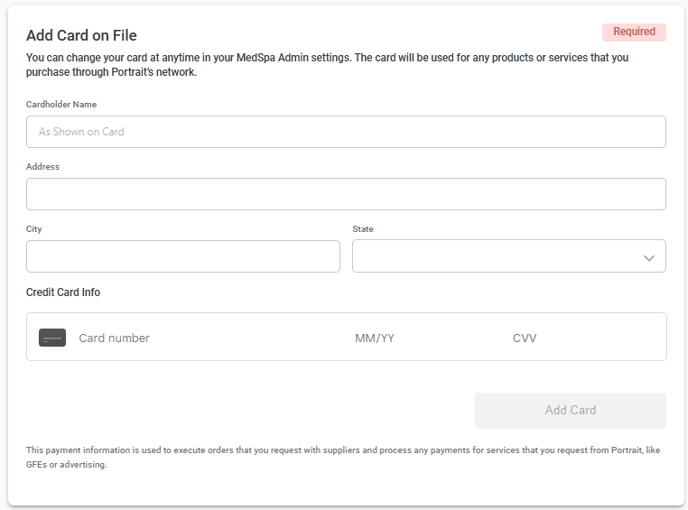Click the red Required badge
Viewport: 688px width, 510px height.
[x=634, y=32]
